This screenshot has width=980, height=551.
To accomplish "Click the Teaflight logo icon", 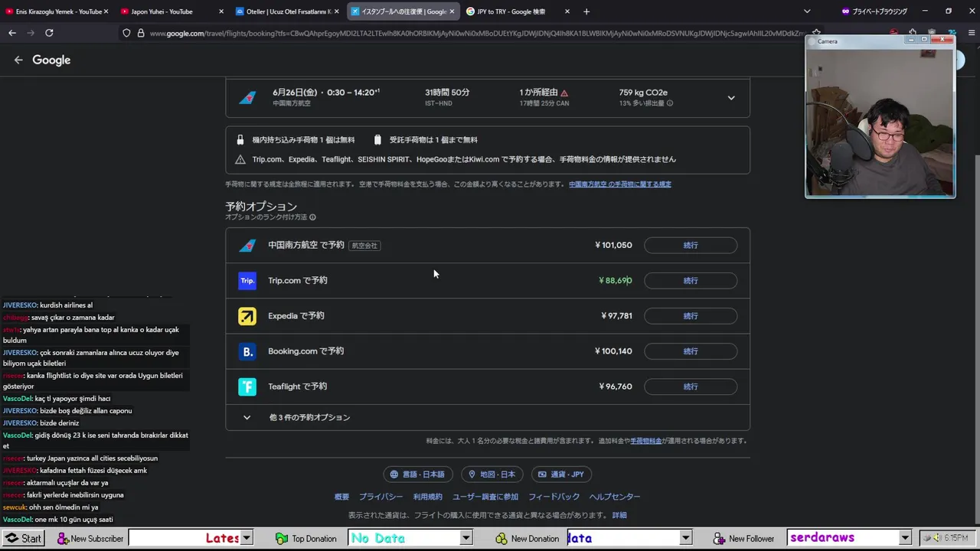I will 247,386.
